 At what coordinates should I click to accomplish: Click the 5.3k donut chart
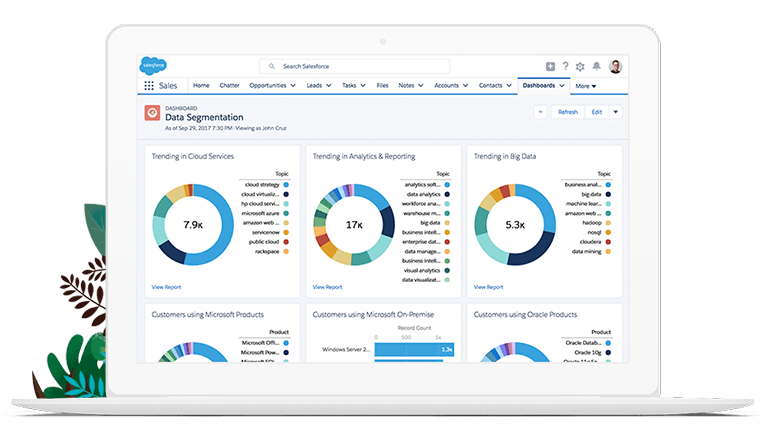point(515,225)
